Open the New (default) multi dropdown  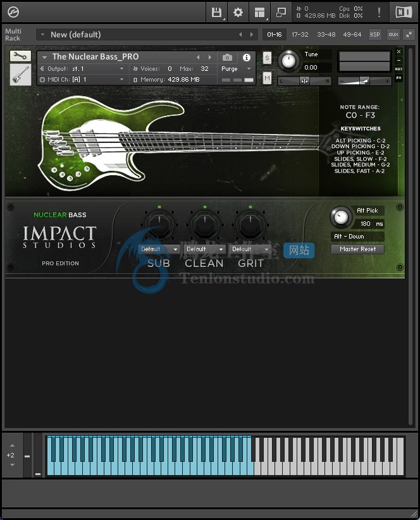(42, 35)
